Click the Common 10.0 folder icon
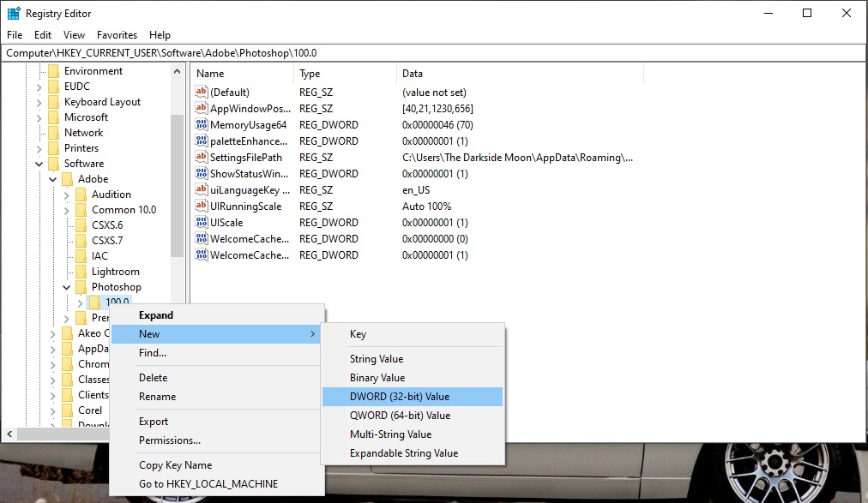The height and width of the screenshot is (503, 868). point(81,210)
